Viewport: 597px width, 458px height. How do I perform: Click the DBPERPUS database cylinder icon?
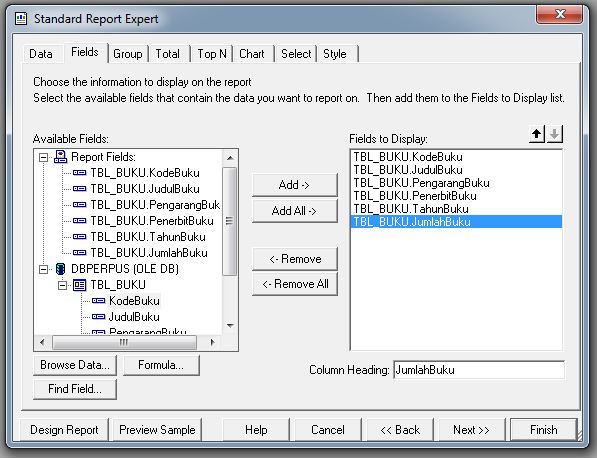[61, 269]
